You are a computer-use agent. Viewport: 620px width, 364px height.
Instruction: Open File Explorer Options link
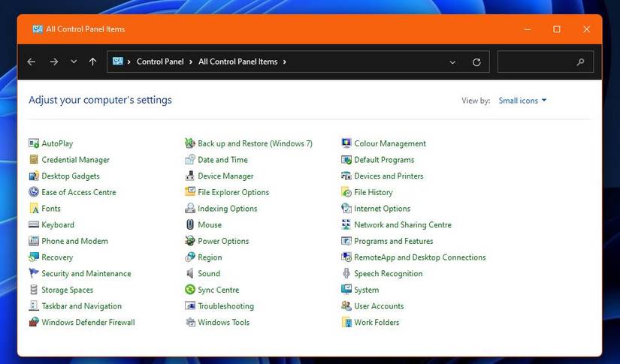[x=233, y=192]
